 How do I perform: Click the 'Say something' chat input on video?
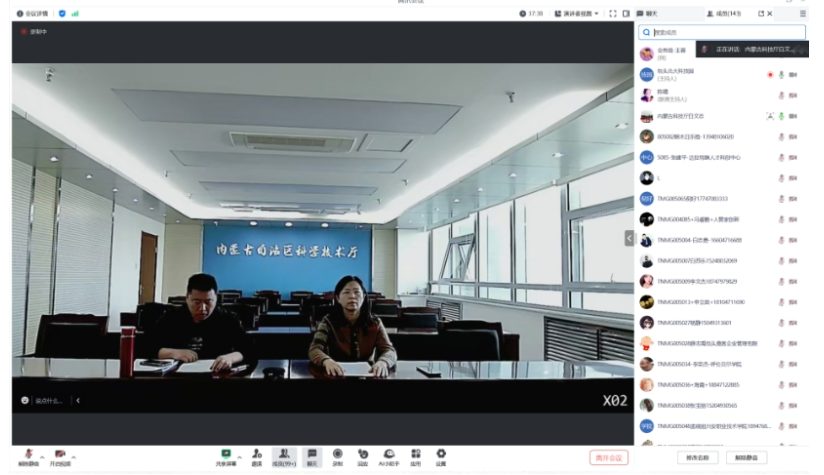49,400
